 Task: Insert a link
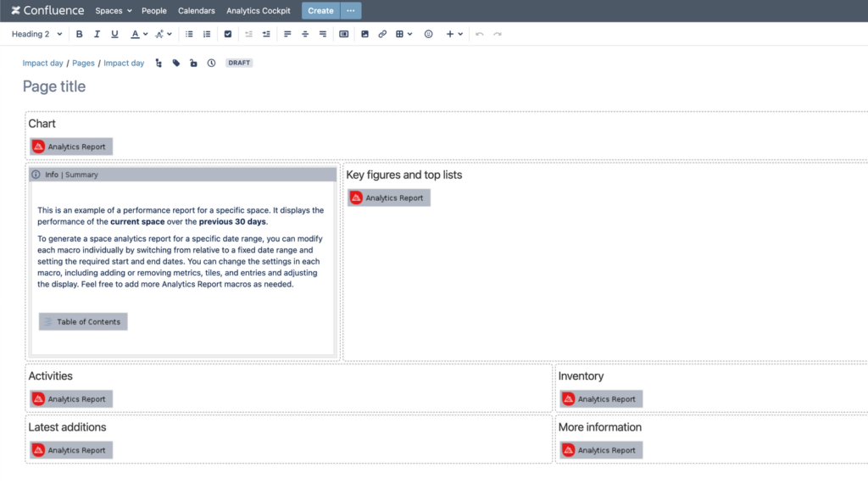pyautogui.click(x=382, y=34)
